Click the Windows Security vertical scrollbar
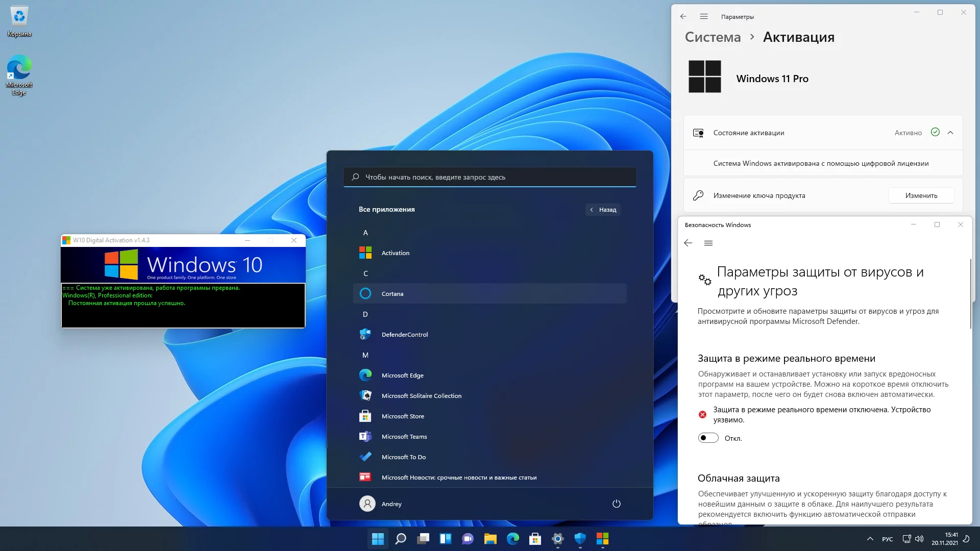 click(x=970, y=293)
